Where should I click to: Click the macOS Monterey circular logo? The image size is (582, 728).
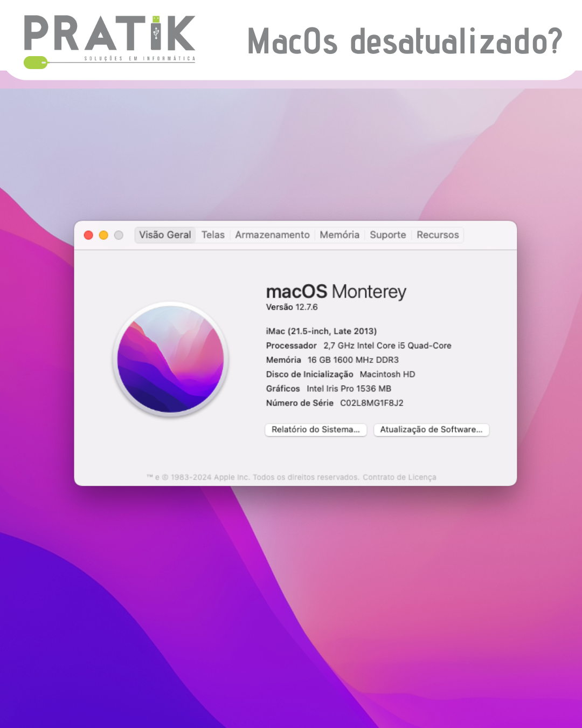(171, 359)
